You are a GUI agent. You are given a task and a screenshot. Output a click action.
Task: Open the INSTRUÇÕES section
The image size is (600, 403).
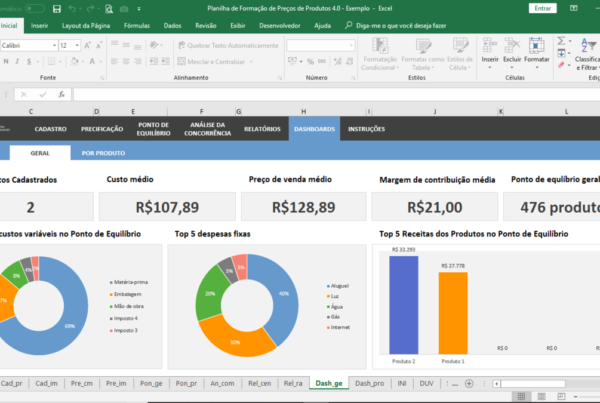tap(366, 129)
